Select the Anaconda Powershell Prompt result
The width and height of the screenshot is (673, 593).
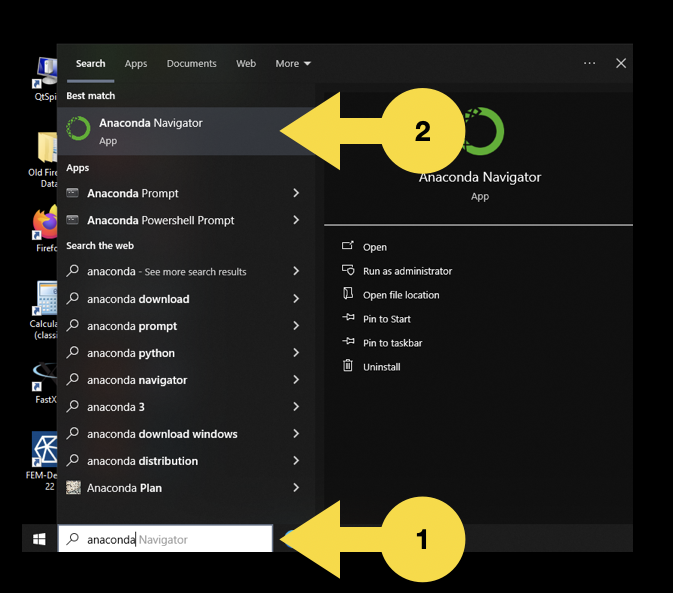coord(186,220)
